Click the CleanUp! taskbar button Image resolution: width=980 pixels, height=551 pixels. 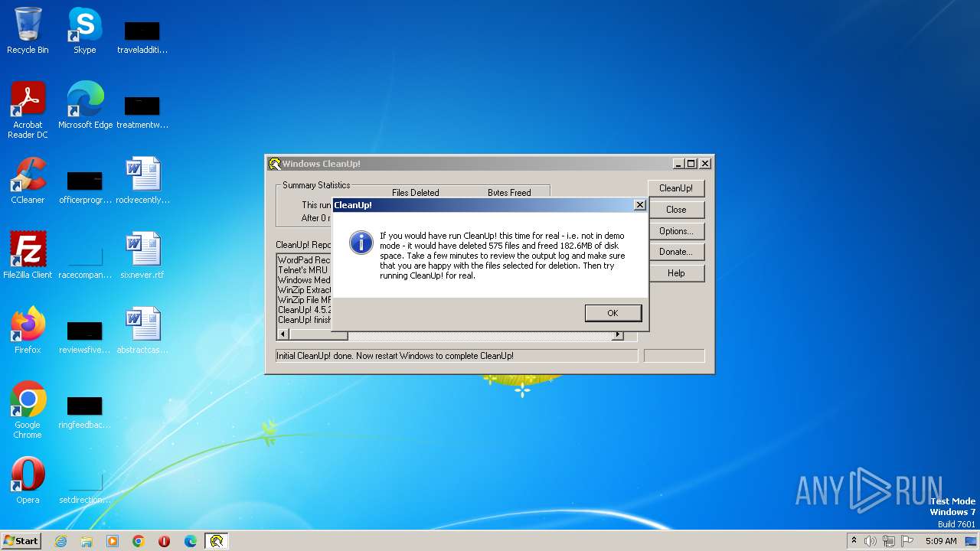[x=217, y=541]
